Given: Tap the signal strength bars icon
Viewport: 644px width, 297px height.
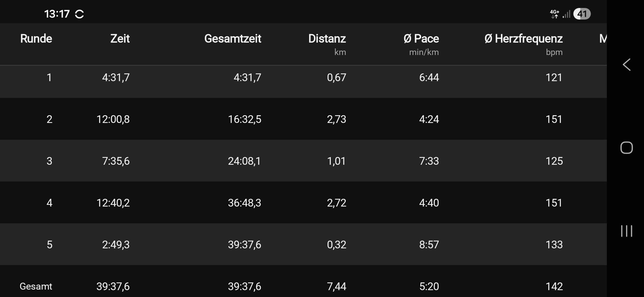Looking at the screenshot, I should coord(566,14).
